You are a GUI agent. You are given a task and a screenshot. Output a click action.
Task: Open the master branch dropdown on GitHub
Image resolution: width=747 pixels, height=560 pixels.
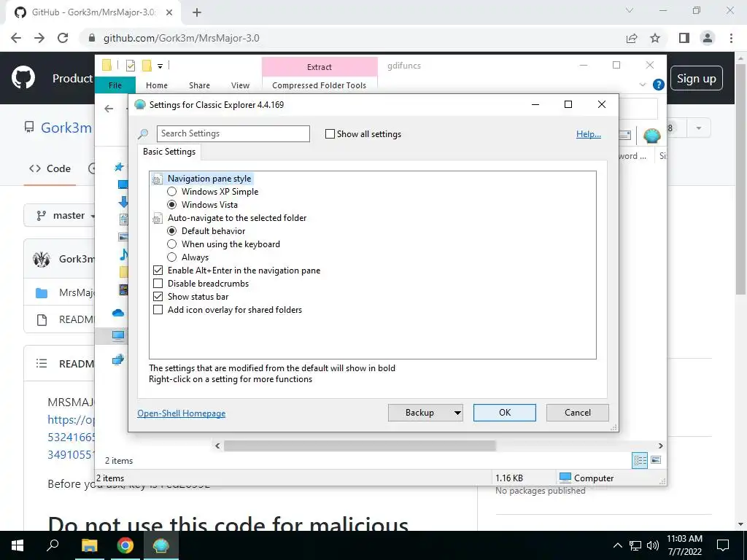(60, 216)
